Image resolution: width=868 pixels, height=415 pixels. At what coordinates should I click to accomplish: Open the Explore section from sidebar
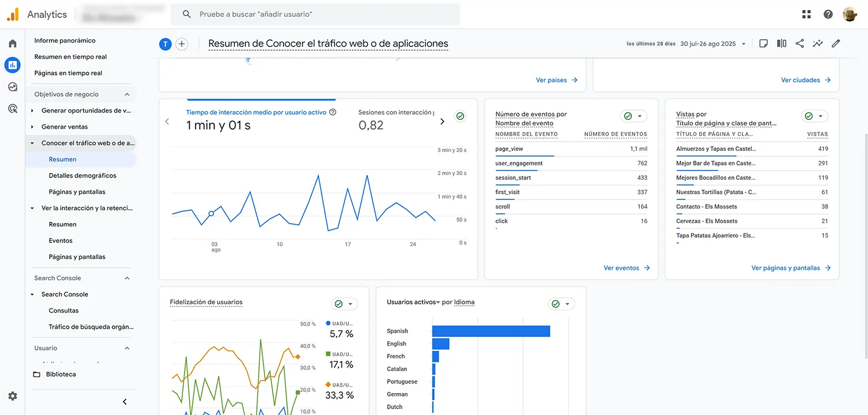click(12, 86)
